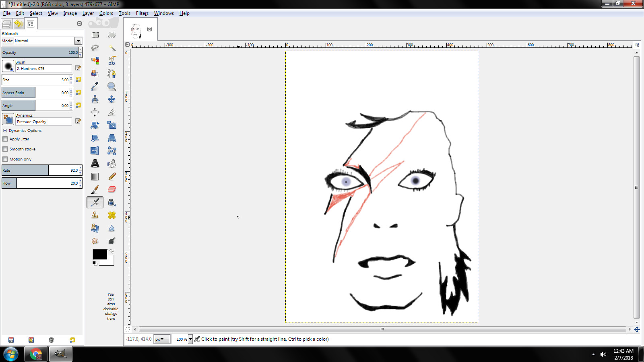Open the Layer menu
The height and width of the screenshot is (362, 644).
point(88,13)
